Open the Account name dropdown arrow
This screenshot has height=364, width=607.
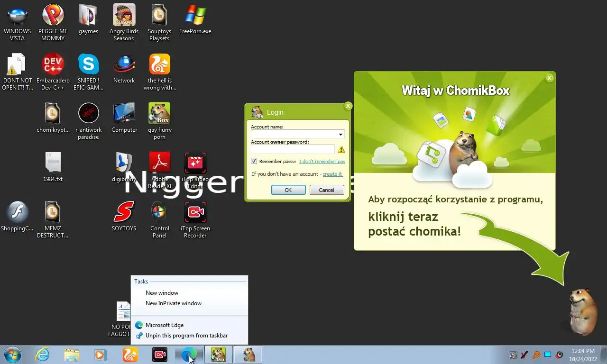coord(340,135)
